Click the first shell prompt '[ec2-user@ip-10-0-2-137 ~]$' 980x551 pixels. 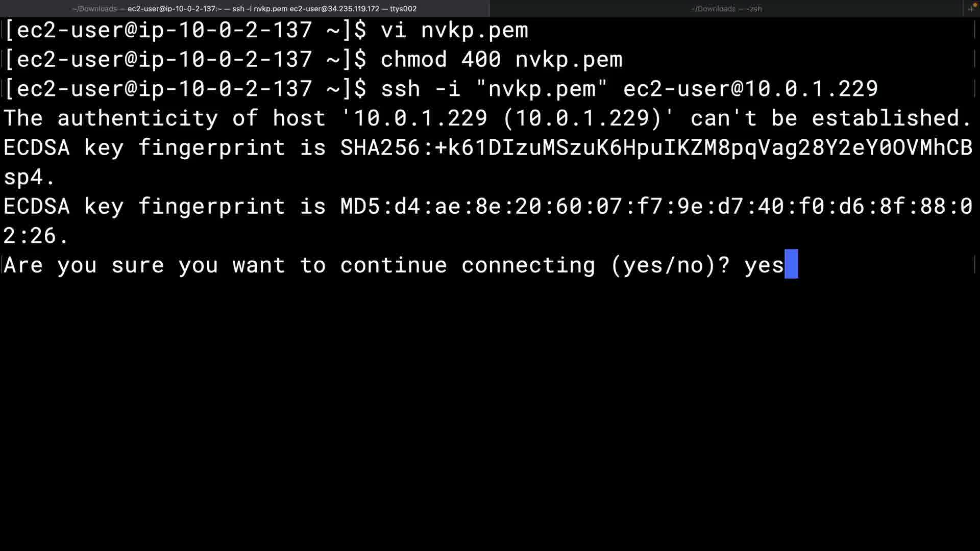click(x=185, y=30)
